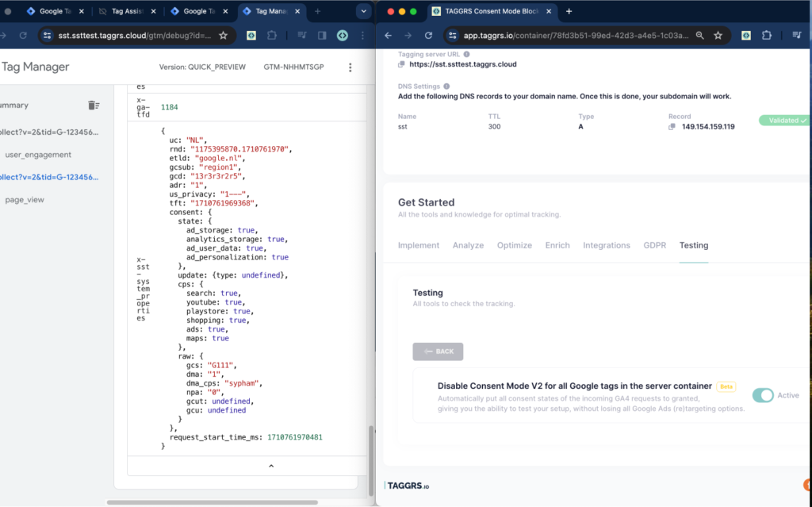
Task: Click the BACK button in Testing
Action: (438, 351)
